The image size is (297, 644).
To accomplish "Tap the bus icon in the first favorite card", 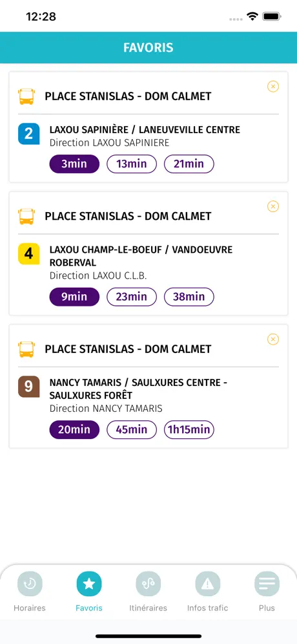I will tap(26, 96).
